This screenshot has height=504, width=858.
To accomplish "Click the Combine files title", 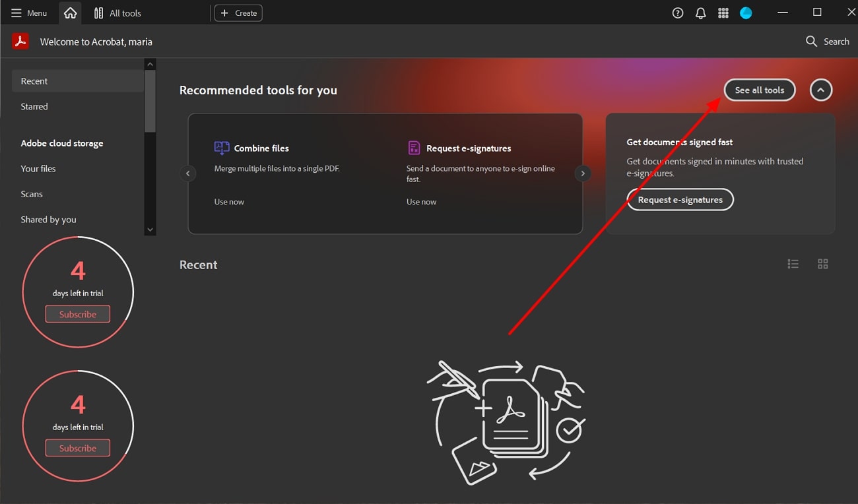I will coord(261,148).
